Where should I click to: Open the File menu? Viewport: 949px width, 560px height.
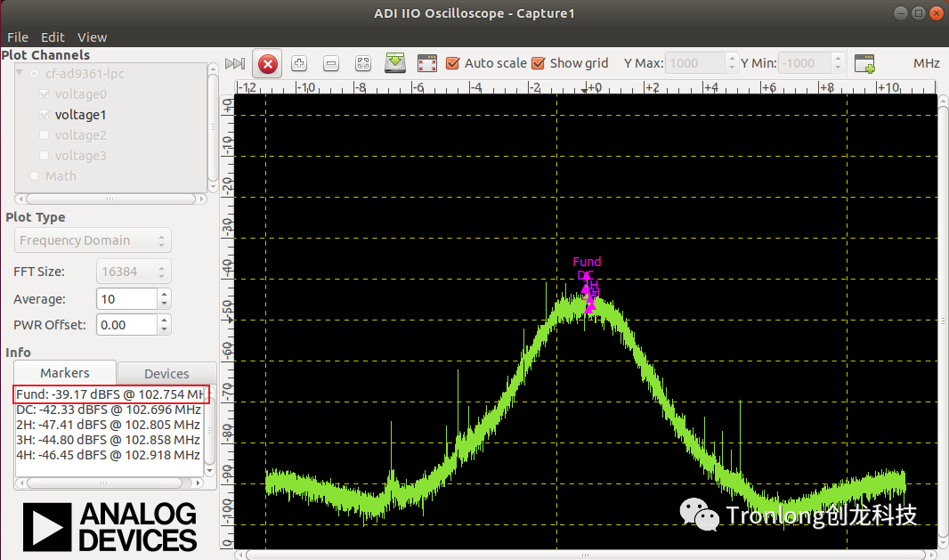pos(17,37)
